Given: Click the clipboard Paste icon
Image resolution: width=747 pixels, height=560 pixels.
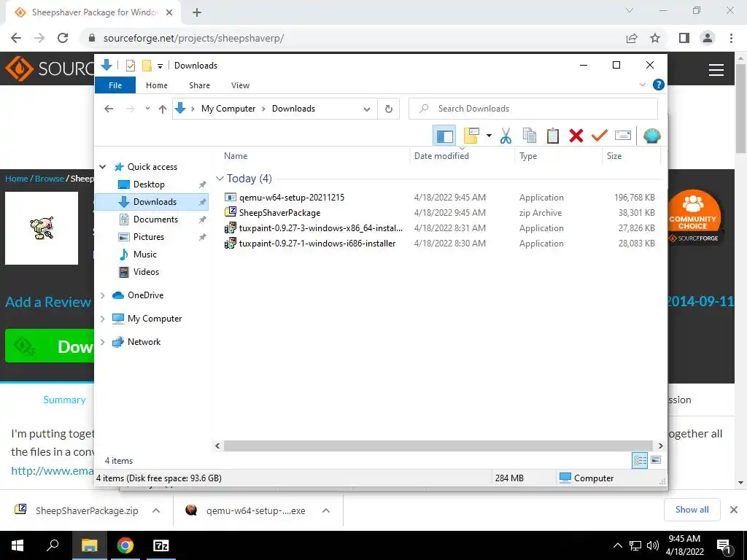Looking at the screenshot, I should (x=553, y=136).
